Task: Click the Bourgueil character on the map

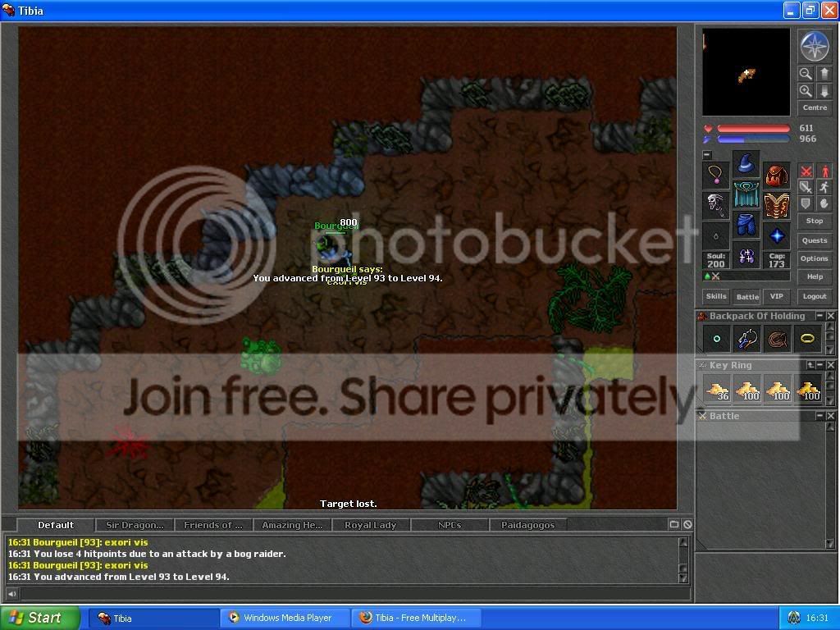Action: point(332,249)
